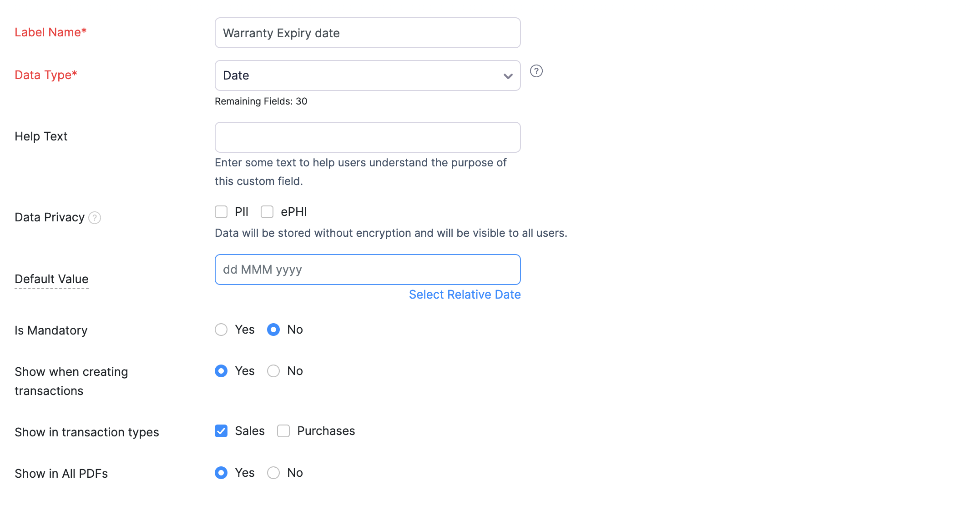Choose No for Show when creating transactions

click(x=273, y=371)
